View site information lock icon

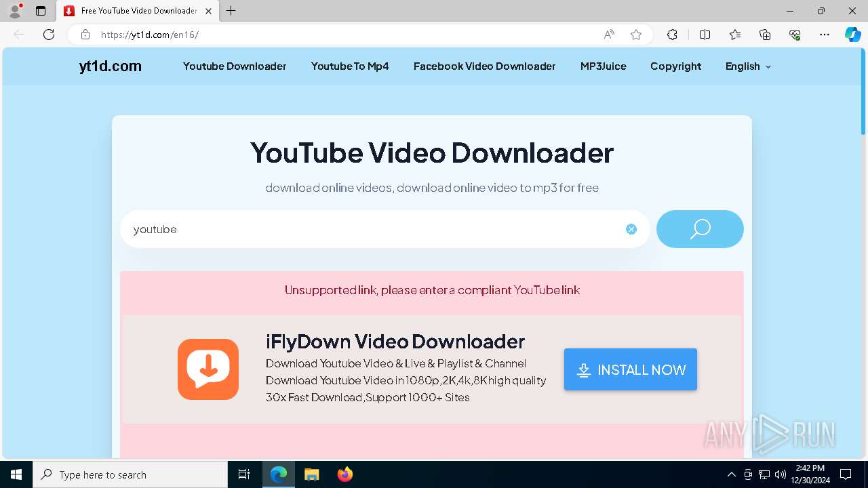(85, 35)
